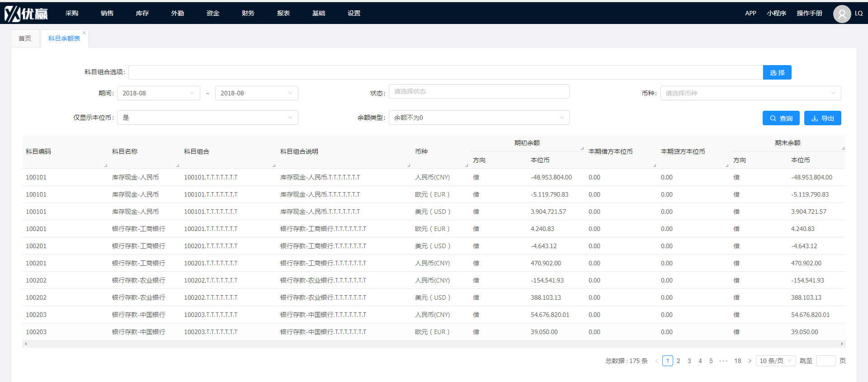Click the 科目编码 column header
The height and width of the screenshot is (382, 868).
[38, 151]
